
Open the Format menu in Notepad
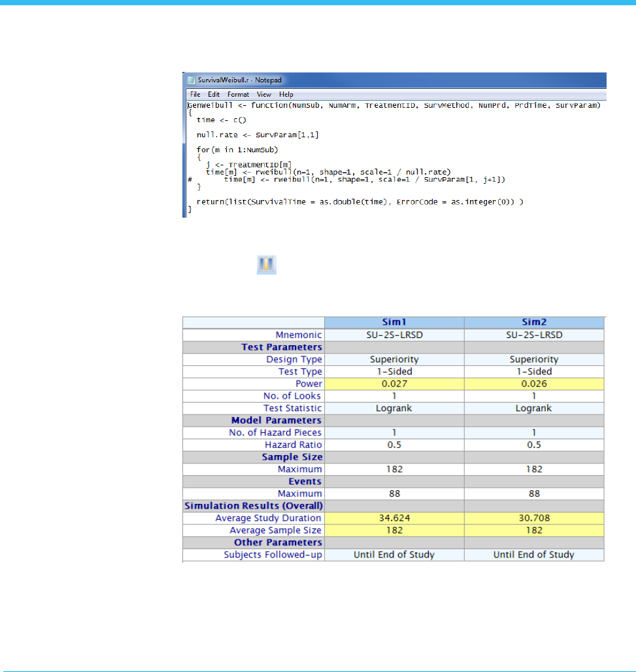click(x=238, y=94)
